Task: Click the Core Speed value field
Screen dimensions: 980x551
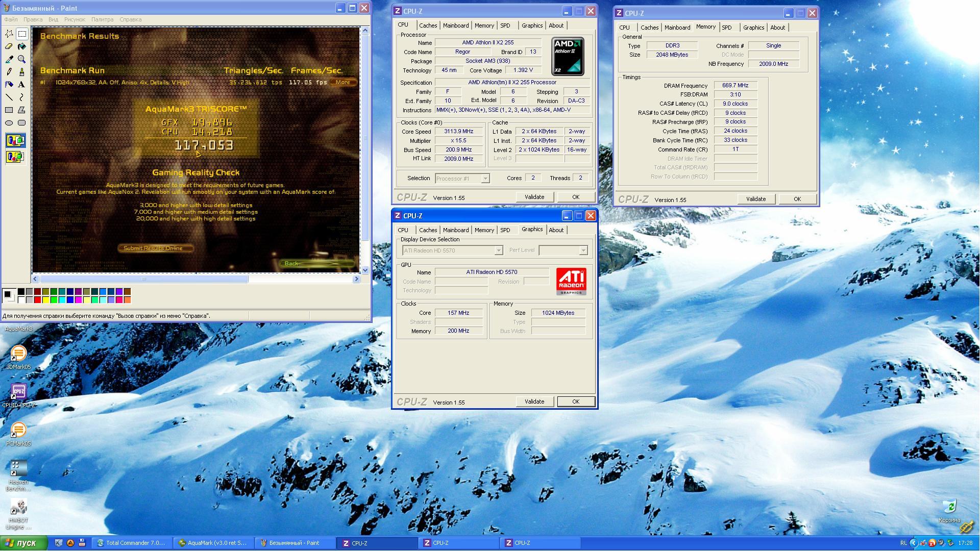Action: (458, 132)
